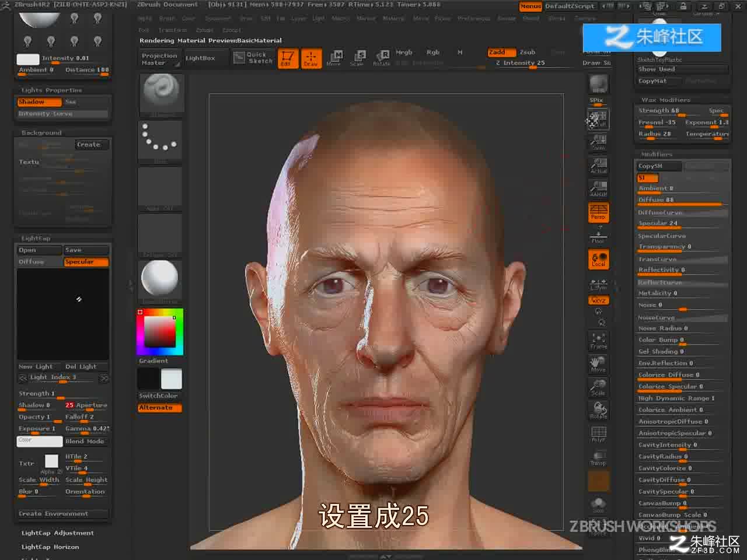The image size is (747, 560).
Task: Click the New Light button
Action: 39,367
